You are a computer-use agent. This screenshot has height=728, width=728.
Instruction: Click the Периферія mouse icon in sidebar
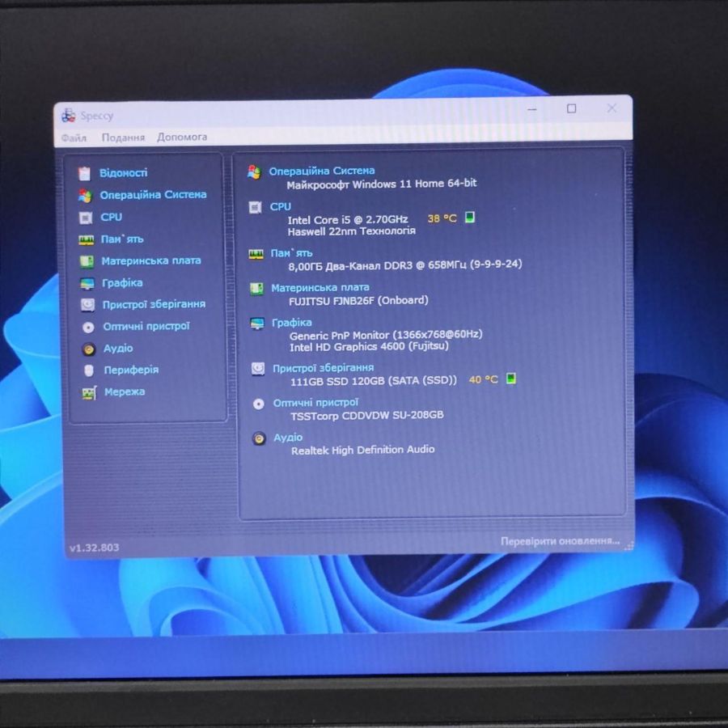(89, 370)
